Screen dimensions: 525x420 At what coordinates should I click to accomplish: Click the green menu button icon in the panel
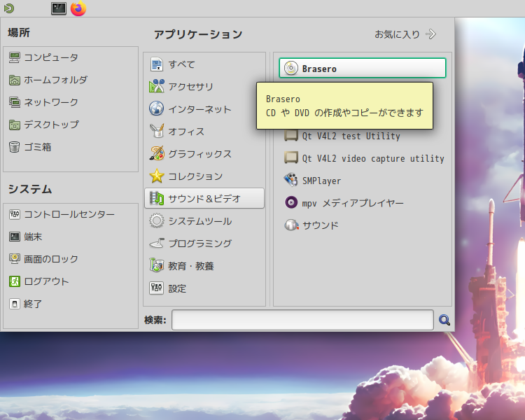[x=9, y=8]
